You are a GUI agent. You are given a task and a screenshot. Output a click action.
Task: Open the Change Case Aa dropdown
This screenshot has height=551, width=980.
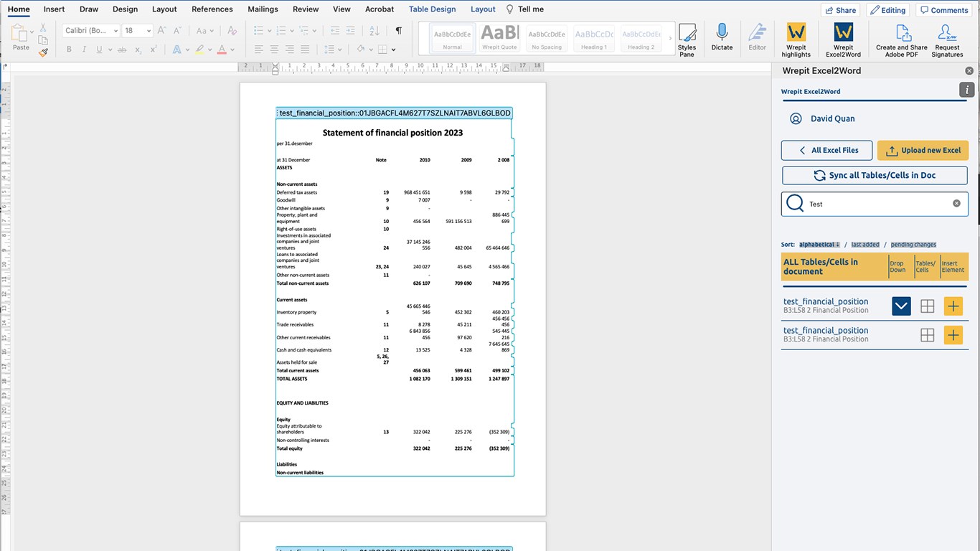(x=204, y=30)
